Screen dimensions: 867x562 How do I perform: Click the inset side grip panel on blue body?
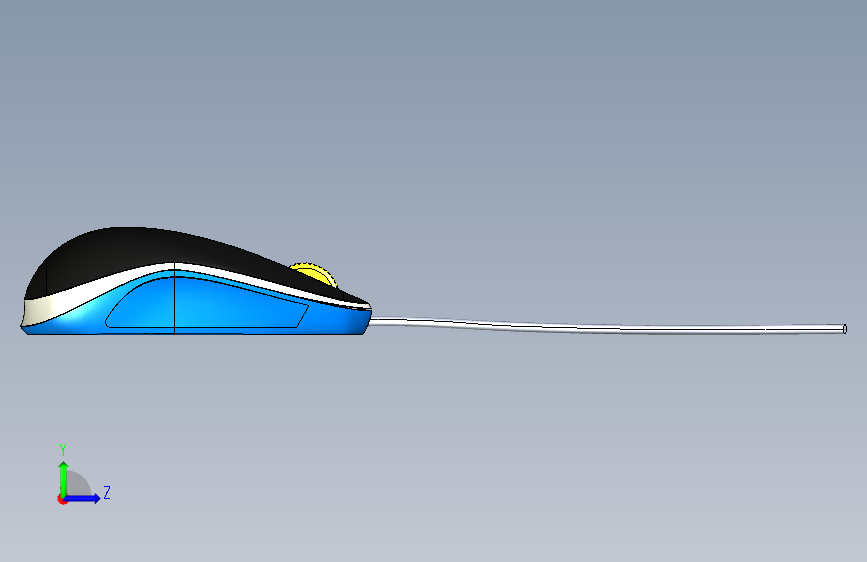pos(207,303)
